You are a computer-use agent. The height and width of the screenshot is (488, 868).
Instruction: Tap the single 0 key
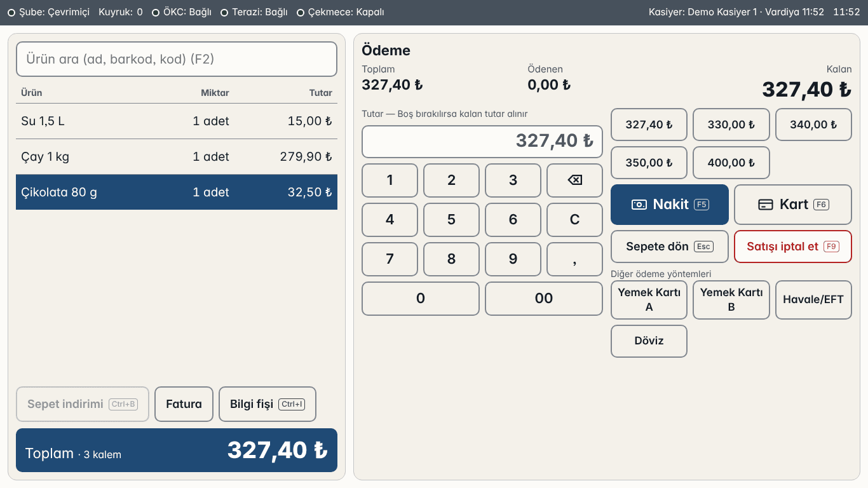pyautogui.click(x=421, y=299)
